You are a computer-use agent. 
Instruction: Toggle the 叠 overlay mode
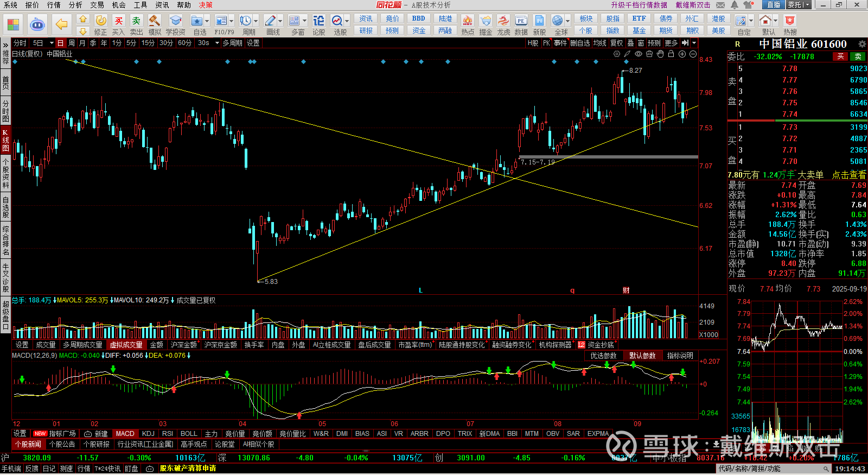[630, 43]
